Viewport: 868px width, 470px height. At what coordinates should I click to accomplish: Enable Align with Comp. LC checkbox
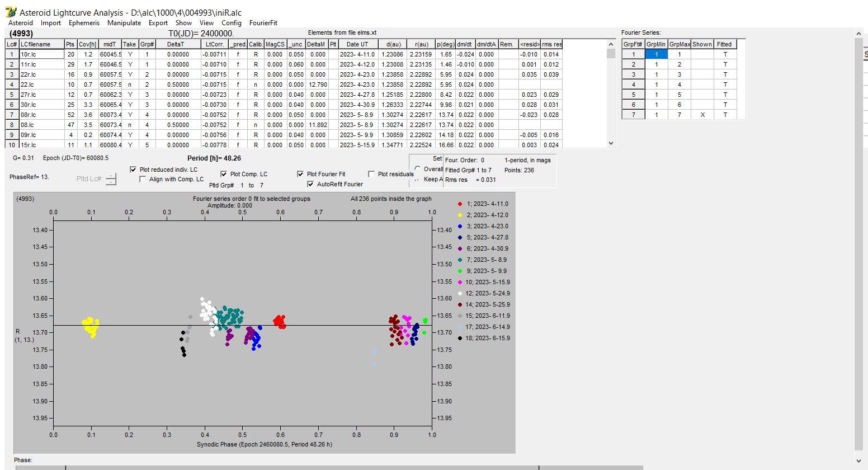(143, 179)
